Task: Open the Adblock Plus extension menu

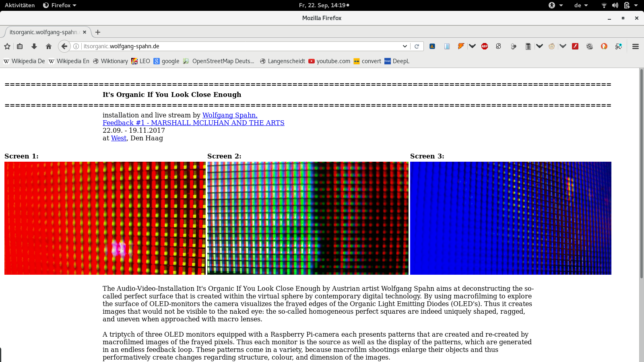Action: pyautogui.click(x=484, y=46)
